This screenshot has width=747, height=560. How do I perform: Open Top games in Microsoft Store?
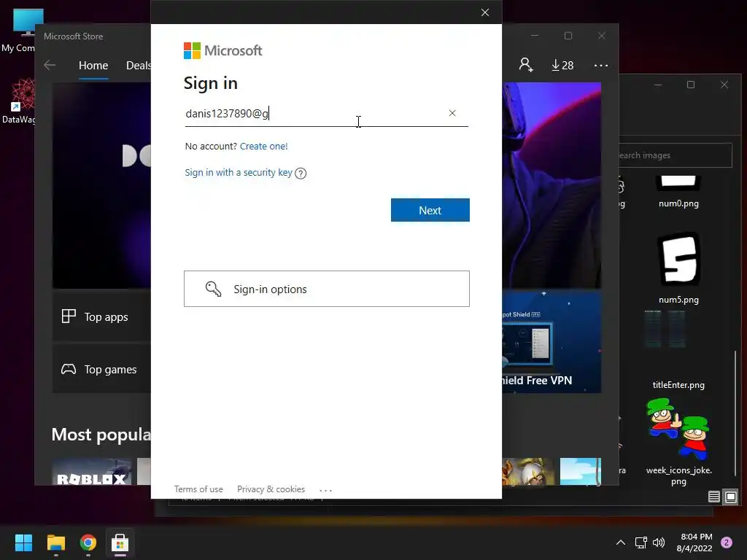click(x=101, y=369)
